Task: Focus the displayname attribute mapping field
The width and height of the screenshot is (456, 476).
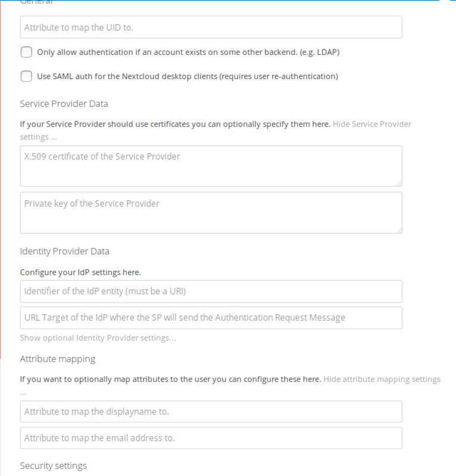Action: 211,411
